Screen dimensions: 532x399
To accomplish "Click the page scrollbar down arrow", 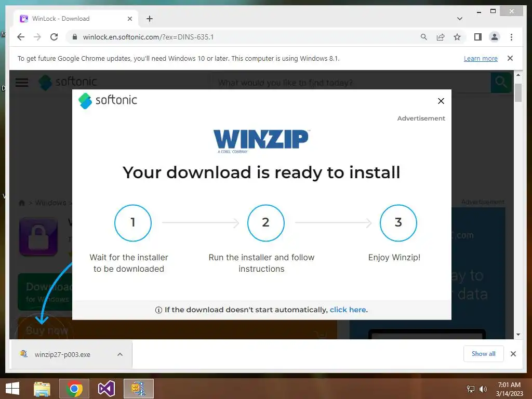I will click(518, 335).
